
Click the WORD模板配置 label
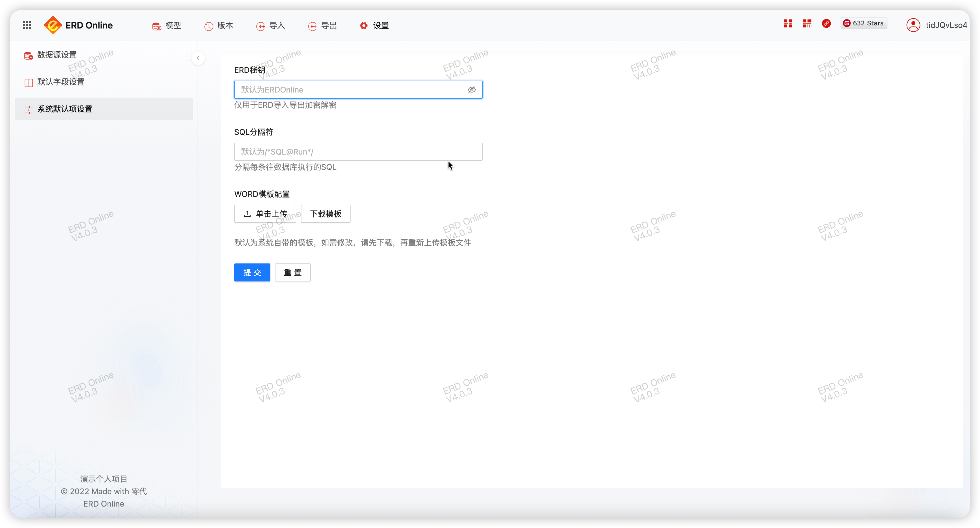pyautogui.click(x=262, y=194)
